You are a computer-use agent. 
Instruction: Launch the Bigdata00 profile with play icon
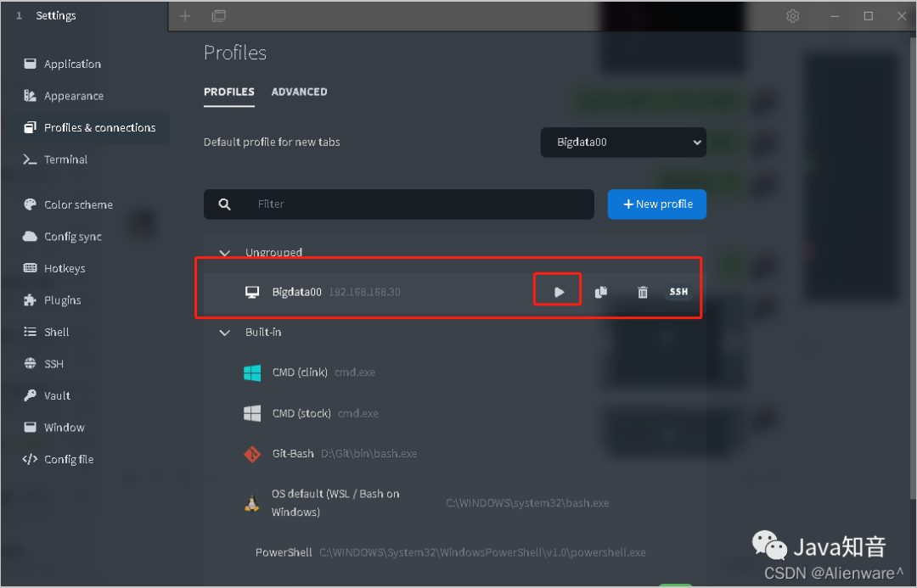[x=559, y=292]
